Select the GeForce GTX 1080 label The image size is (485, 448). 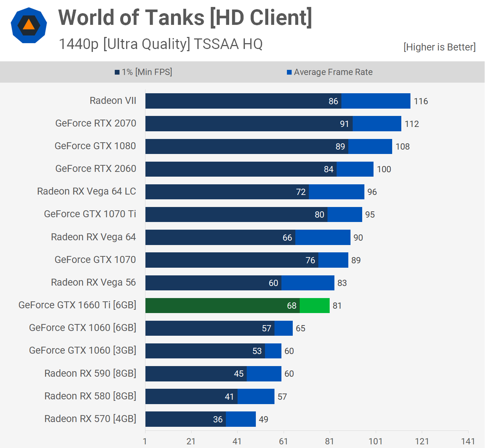click(95, 146)
